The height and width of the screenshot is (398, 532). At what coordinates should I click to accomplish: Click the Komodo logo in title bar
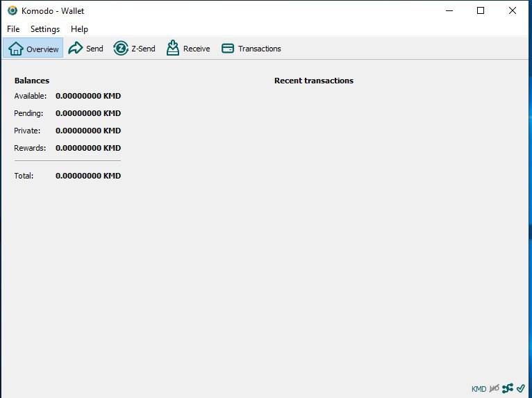pos(13,10)
